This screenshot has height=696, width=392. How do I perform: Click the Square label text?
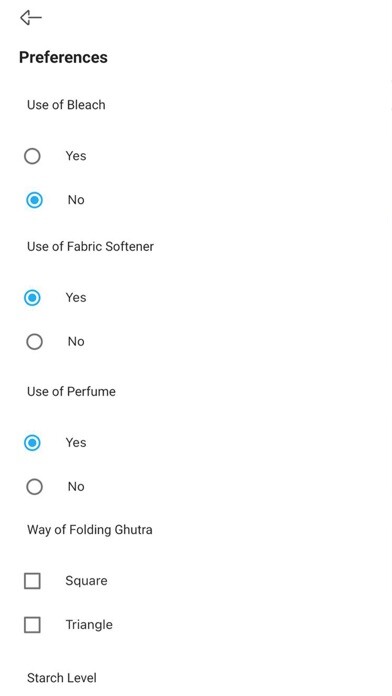pos(86,581)
